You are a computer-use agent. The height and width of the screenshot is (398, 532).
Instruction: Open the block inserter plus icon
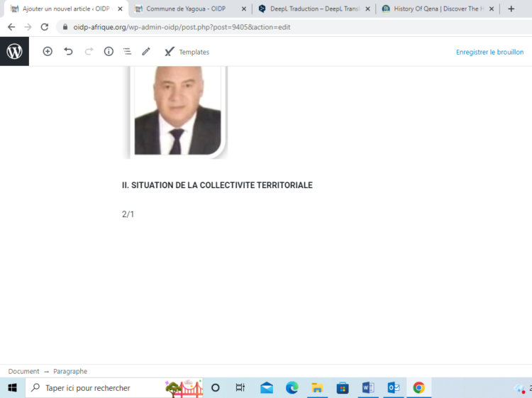coord(48,52)
